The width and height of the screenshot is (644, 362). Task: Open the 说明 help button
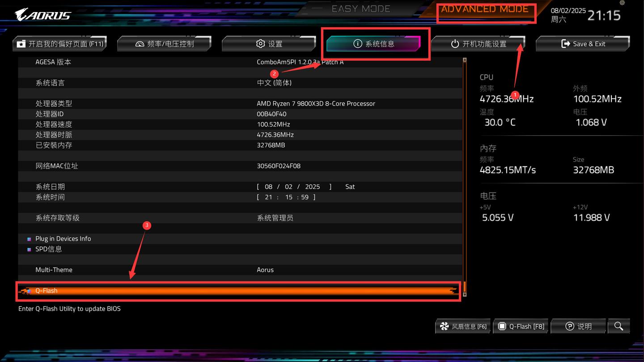[579, 326]
